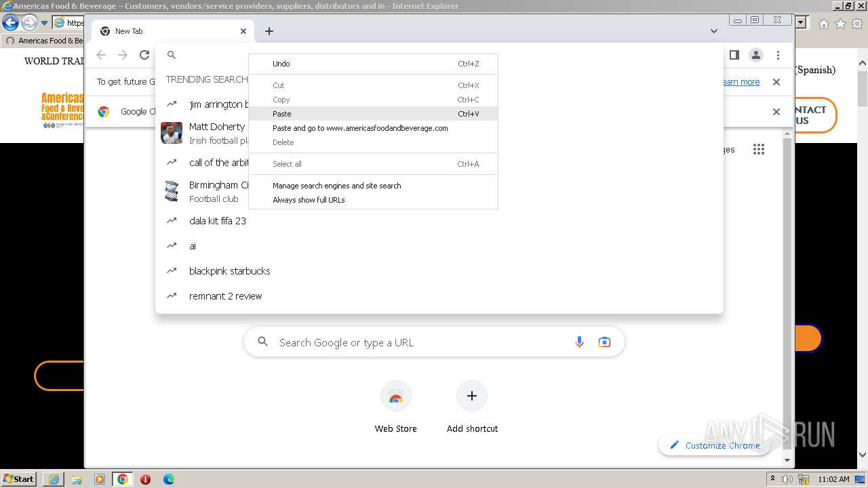The image size is (868, 488).
Task: Choose Select all in context menu
Action: [373, 164]
